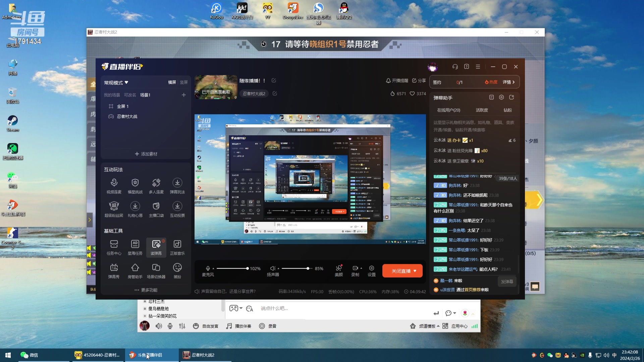This screenshot has height=362, width=644.
Task: Open 星海任务 AD tasks
Action: pyautogui.click(x=135, y=248)
